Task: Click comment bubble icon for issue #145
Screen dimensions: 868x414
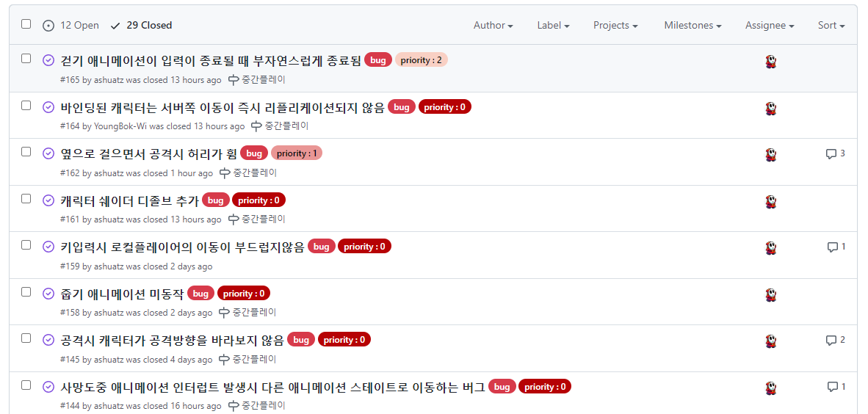Action: (831, 340)
